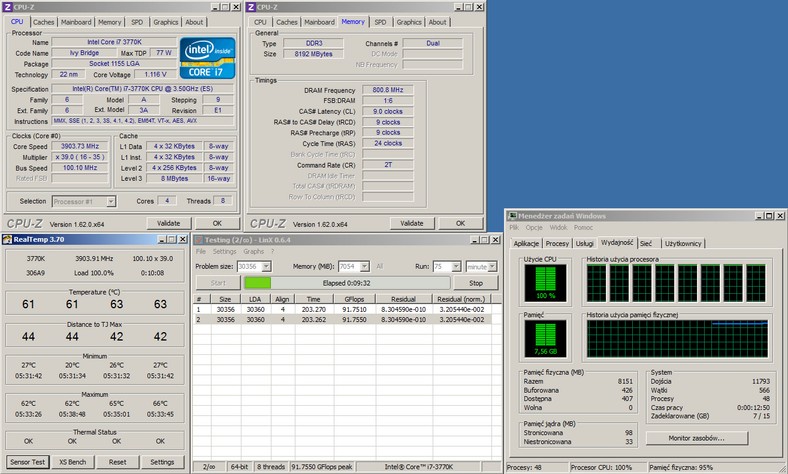Click the RealTemp title bar icon
788x474 pixels.
click(8, 239)
